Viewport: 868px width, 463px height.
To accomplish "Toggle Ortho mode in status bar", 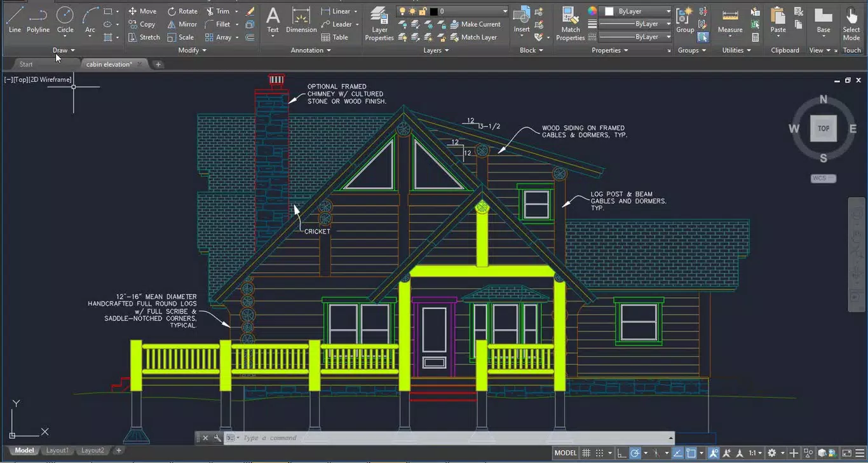I will click(621, 453).
